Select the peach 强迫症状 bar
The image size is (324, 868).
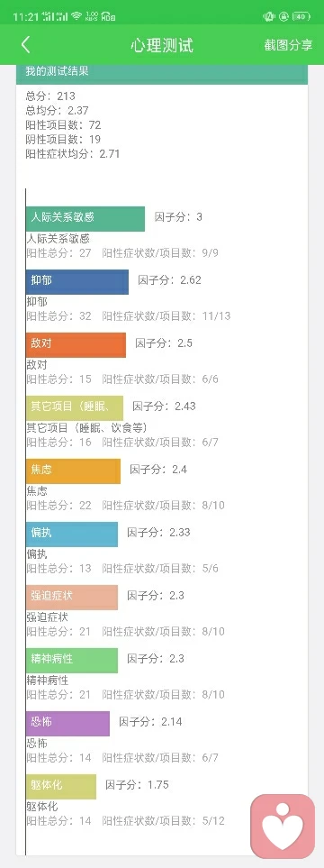tap(72, 598)
